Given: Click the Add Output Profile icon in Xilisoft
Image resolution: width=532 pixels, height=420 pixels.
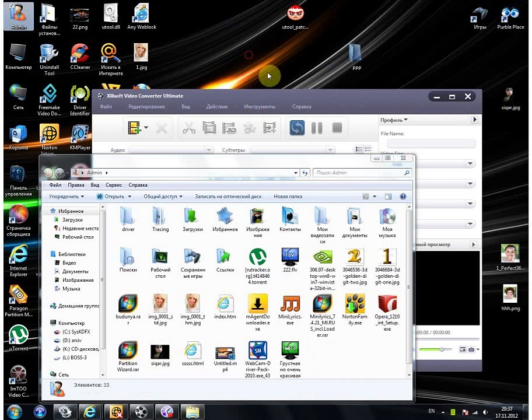Looking at the screenshot, I should (269, 128).
